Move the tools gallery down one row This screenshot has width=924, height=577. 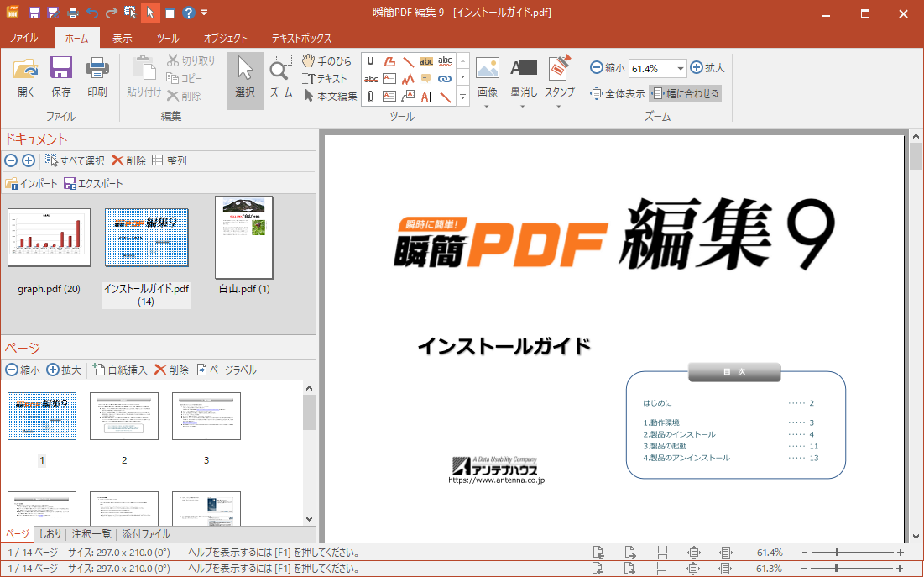pyautogui.click(x=462, y=78)
